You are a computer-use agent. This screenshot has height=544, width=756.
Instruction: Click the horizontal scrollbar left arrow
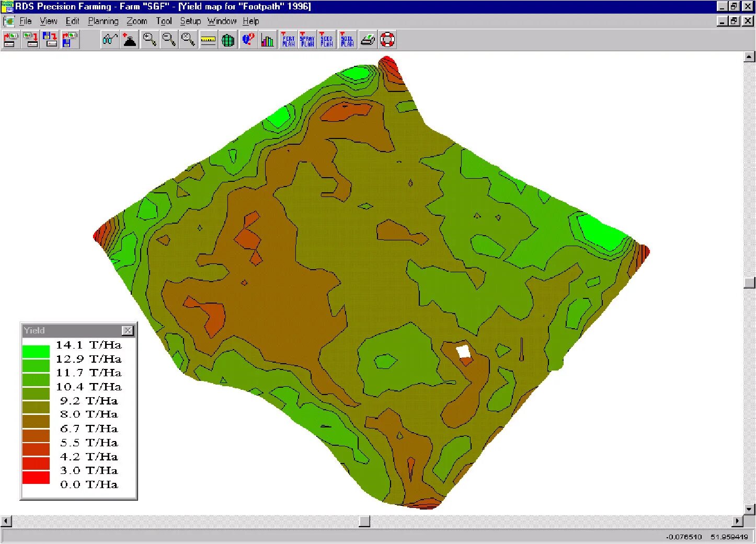pos(6,521)
